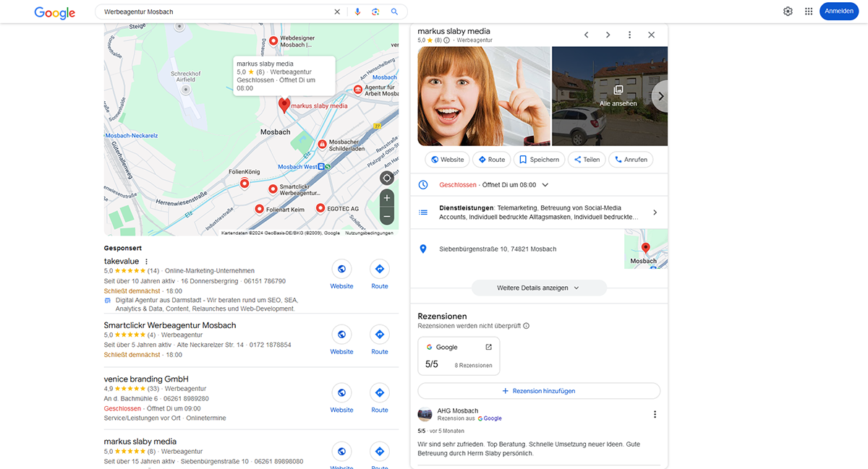Expand the Dienstleistungen services row
This screenshot has height=469, width=868.
pos(655,212)
